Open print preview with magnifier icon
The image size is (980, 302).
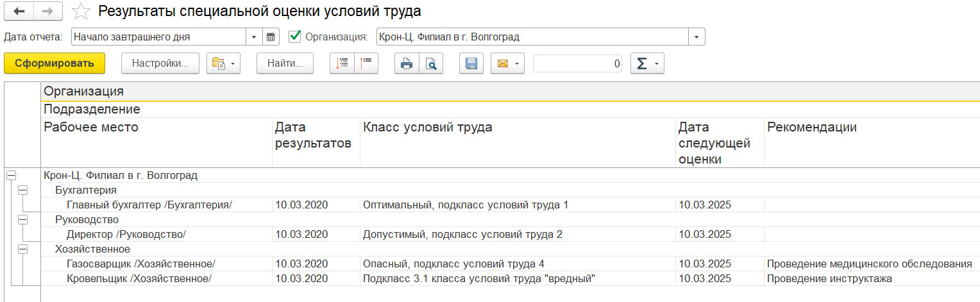coord(431,63)
